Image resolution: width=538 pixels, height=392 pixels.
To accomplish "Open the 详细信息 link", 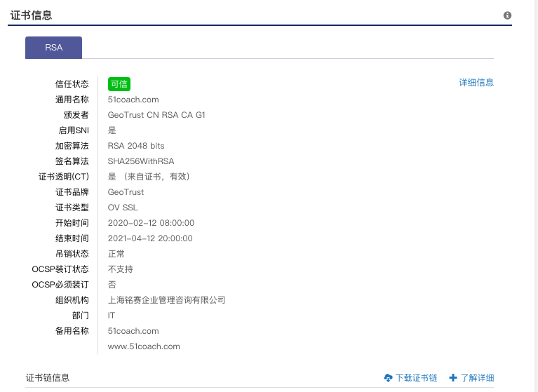I will 476,83.
